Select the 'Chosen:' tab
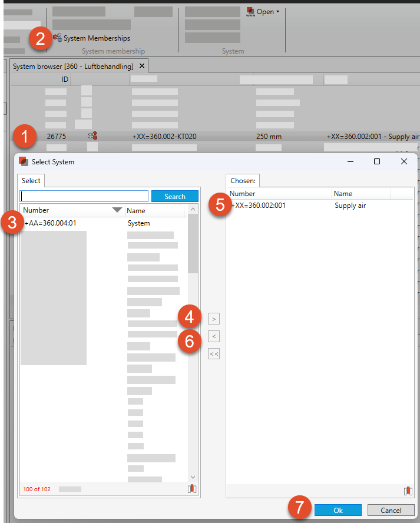 pyautogui.click(x=243, y=181)
